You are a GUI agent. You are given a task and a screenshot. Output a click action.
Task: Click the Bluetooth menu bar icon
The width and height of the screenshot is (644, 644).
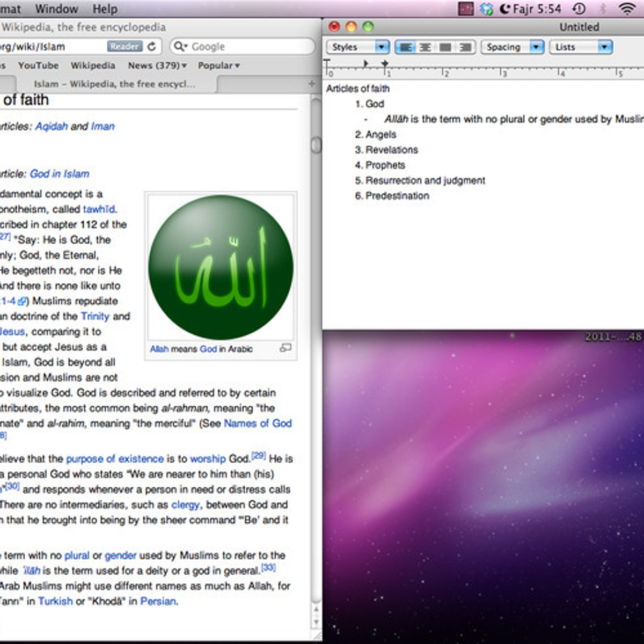point(604,9)
